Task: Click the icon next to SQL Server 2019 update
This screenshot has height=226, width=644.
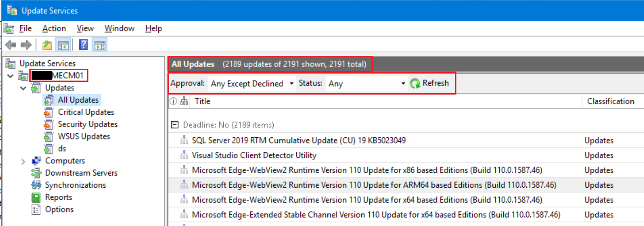Action: coord(184,140)
